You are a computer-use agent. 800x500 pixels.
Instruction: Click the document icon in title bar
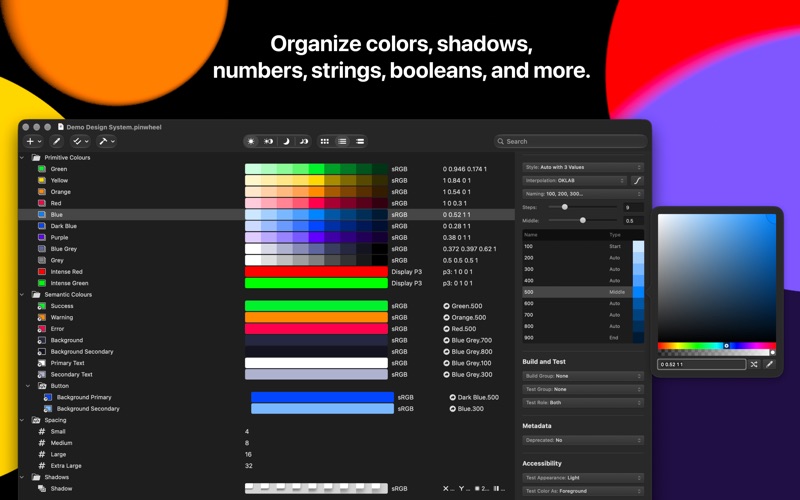click(61, 127)
